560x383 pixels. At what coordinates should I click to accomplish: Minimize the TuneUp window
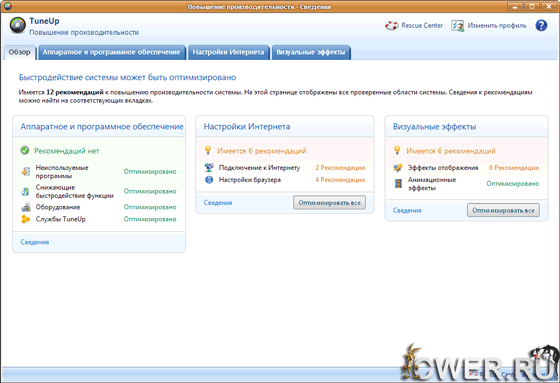[x=515, y=6]
